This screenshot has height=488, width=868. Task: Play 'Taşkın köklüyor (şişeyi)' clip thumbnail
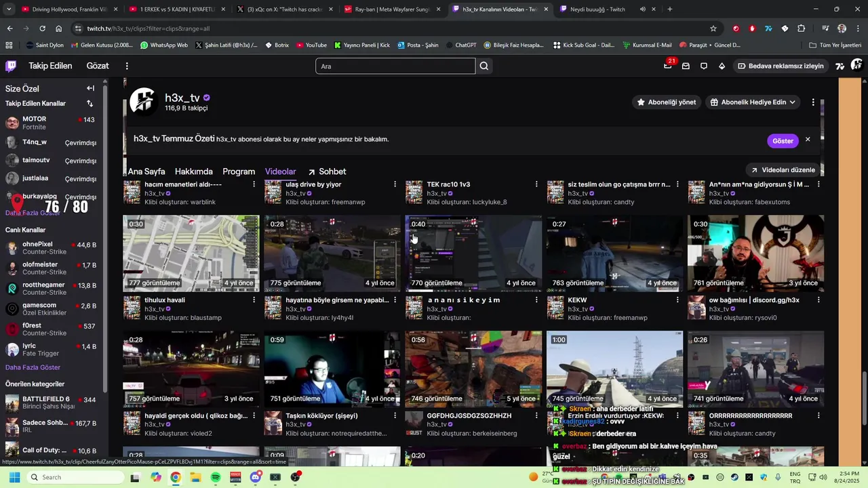[x=332, y=369]
